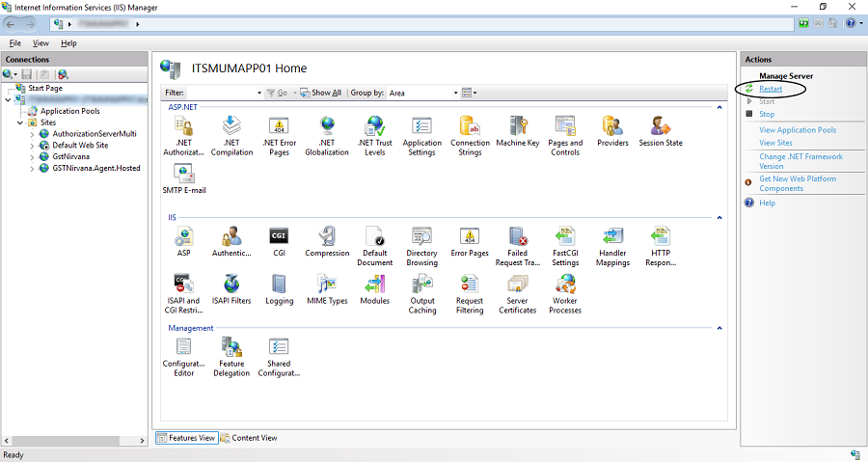Open Help link in Actions pane

coord(767,204)
